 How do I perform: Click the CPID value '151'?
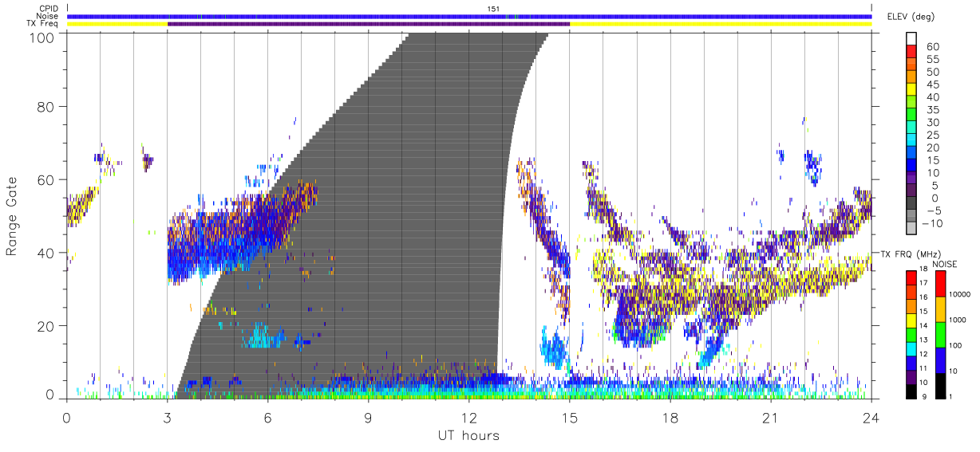point(493,9)
